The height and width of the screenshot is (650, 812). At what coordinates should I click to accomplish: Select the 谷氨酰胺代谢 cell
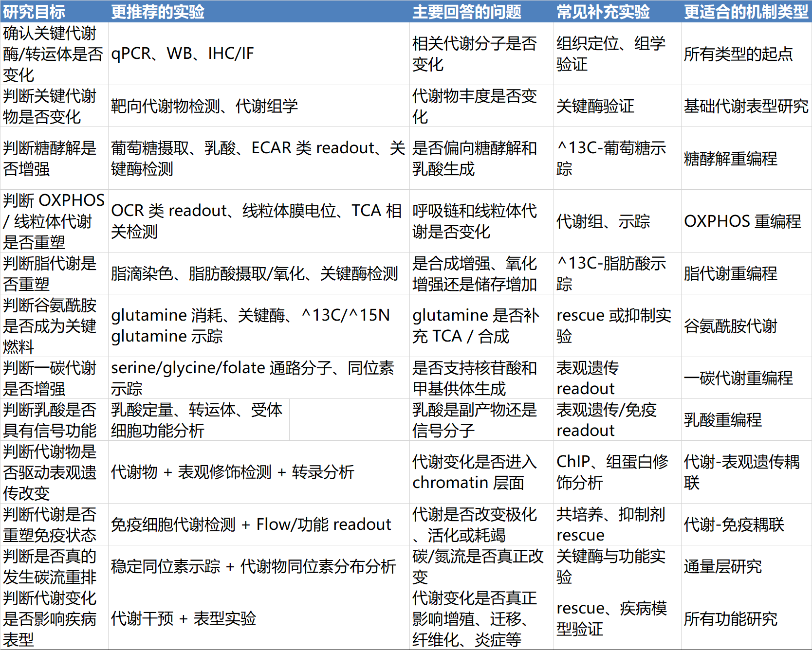730,326
